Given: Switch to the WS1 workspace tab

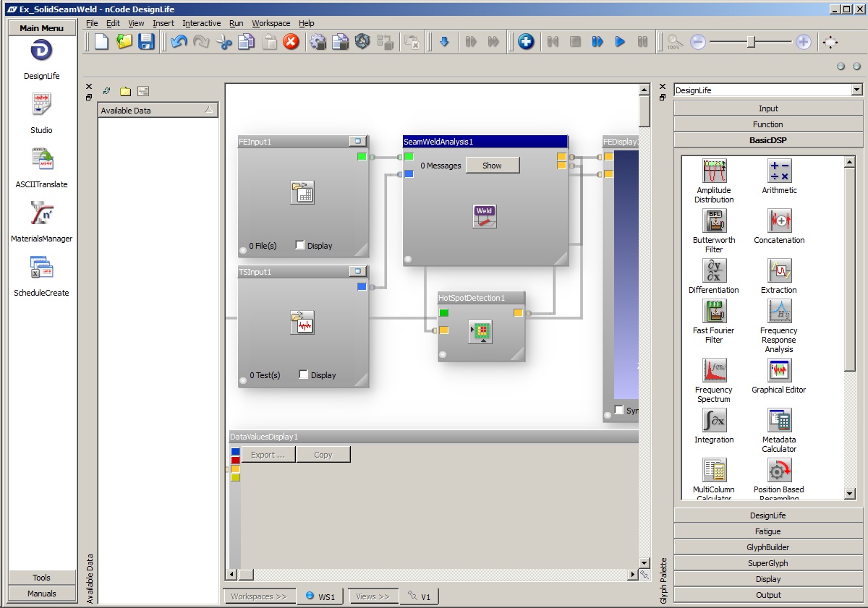Looking at the screenshot, I should (320, 596).
